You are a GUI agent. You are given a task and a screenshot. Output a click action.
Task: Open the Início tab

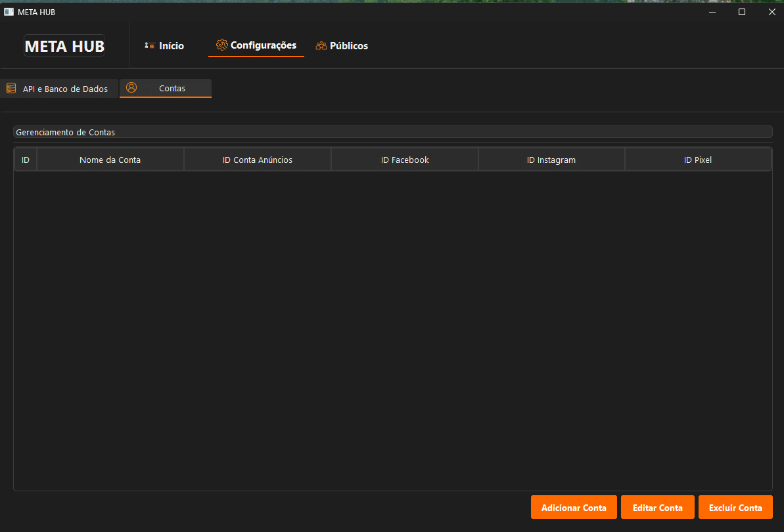164,45
